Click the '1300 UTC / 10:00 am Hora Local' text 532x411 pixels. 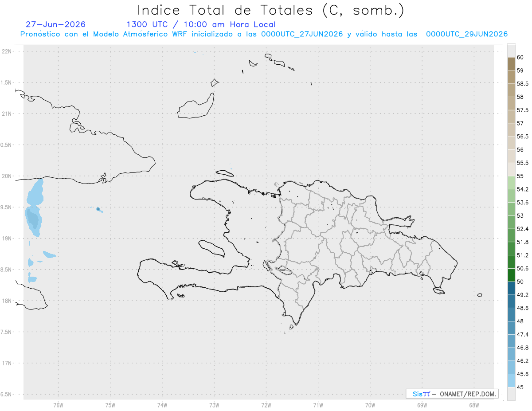(x=201, y=25)
